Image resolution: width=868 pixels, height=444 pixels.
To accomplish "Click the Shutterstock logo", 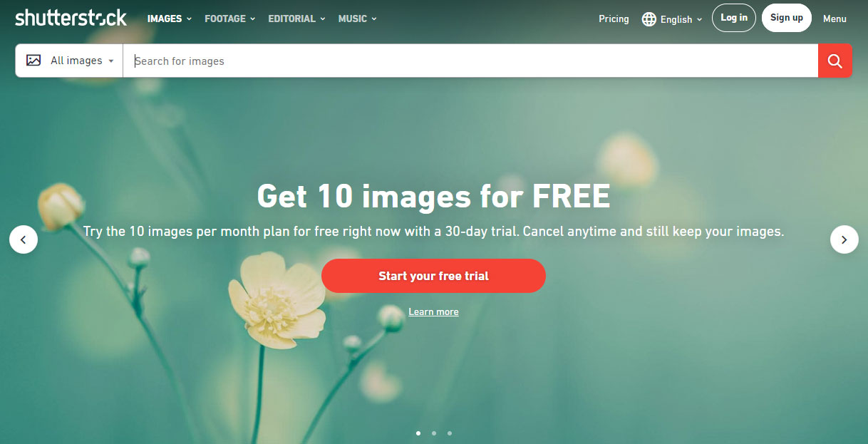I will 71,18.
